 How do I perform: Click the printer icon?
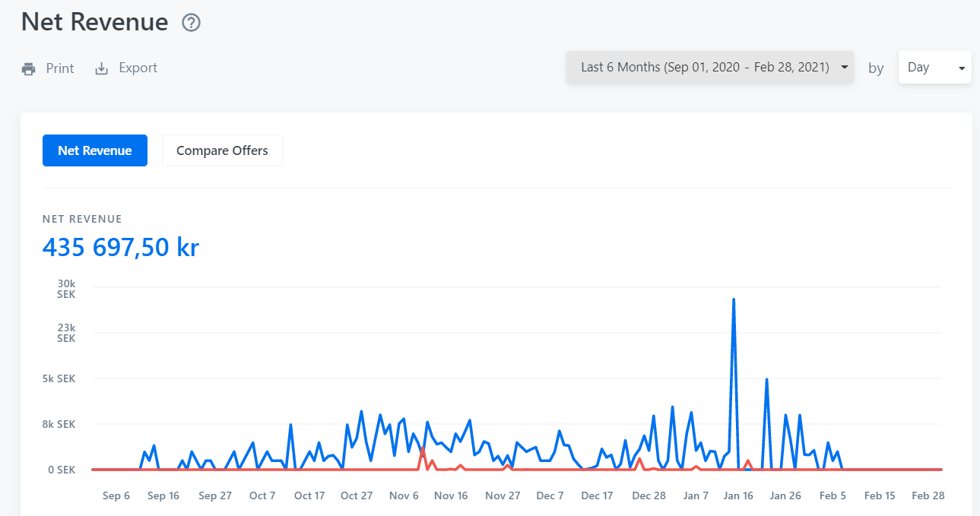(x=29, y=68)
